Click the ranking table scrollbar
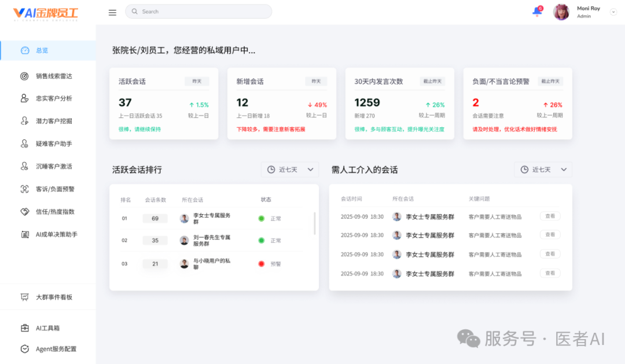Image resolution: width=625 pixels, height=364 pixels. pyautogui.click(x=314, y=223)
